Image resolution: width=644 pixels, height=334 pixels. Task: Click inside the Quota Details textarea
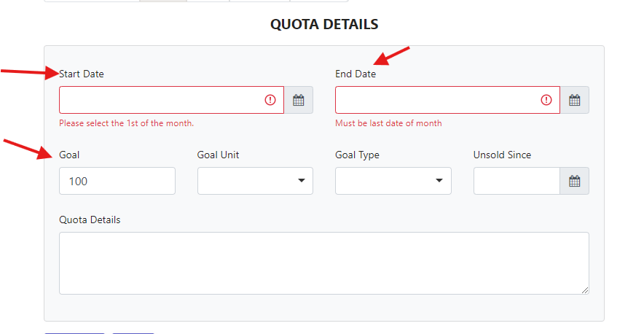pyautogui.click(x=323, y=263)
